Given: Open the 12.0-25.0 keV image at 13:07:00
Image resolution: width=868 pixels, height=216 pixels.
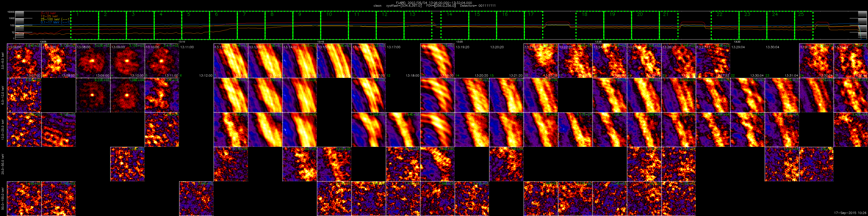Looking at the screenshot, I should (58, 130).
